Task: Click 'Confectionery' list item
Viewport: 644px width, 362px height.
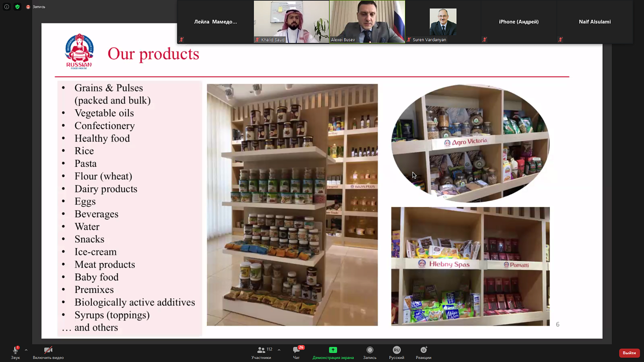Action: coord(104,126)
